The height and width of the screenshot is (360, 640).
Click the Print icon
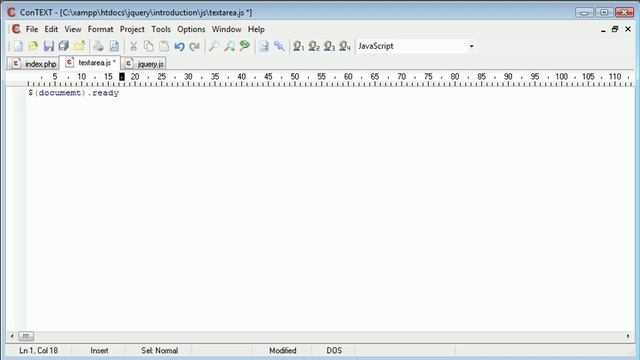coord(98,46)
